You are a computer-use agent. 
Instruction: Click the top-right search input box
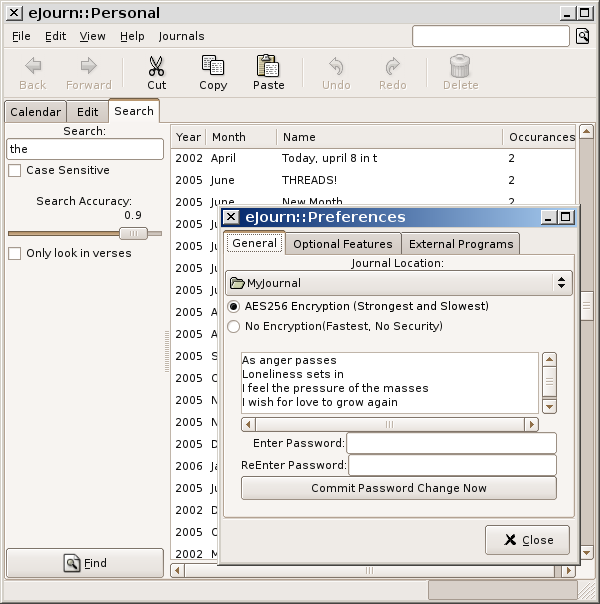tap(491, 36)
